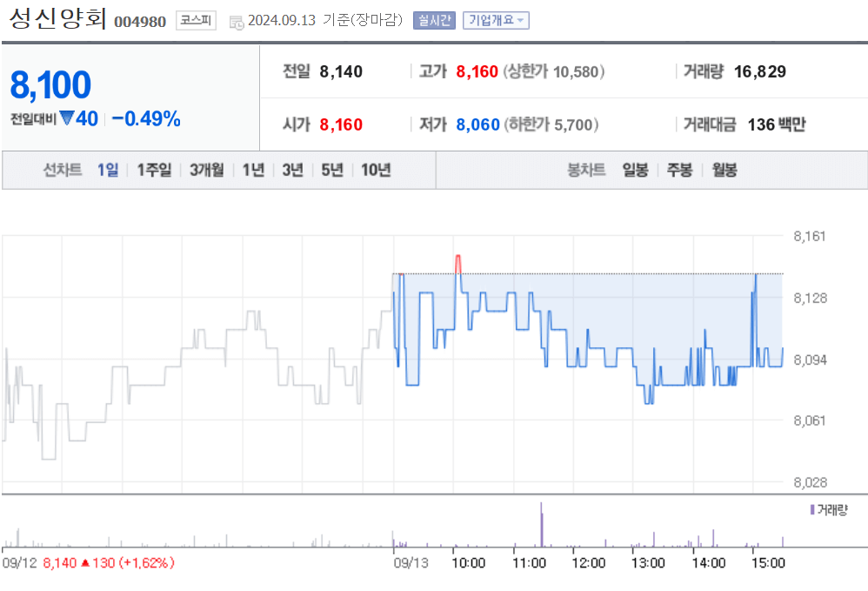Click the down triangle next to 40
This screenshot has height=591, width=868.
click(67, 118)
